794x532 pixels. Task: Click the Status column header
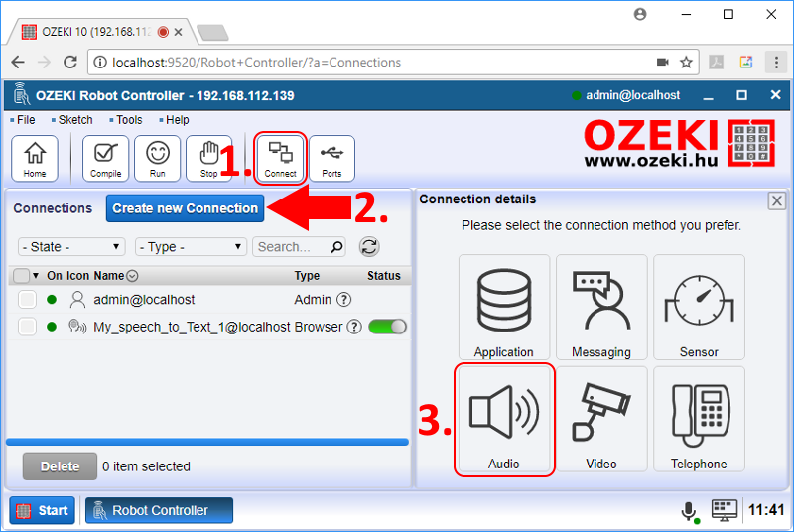tap(384, 276)
